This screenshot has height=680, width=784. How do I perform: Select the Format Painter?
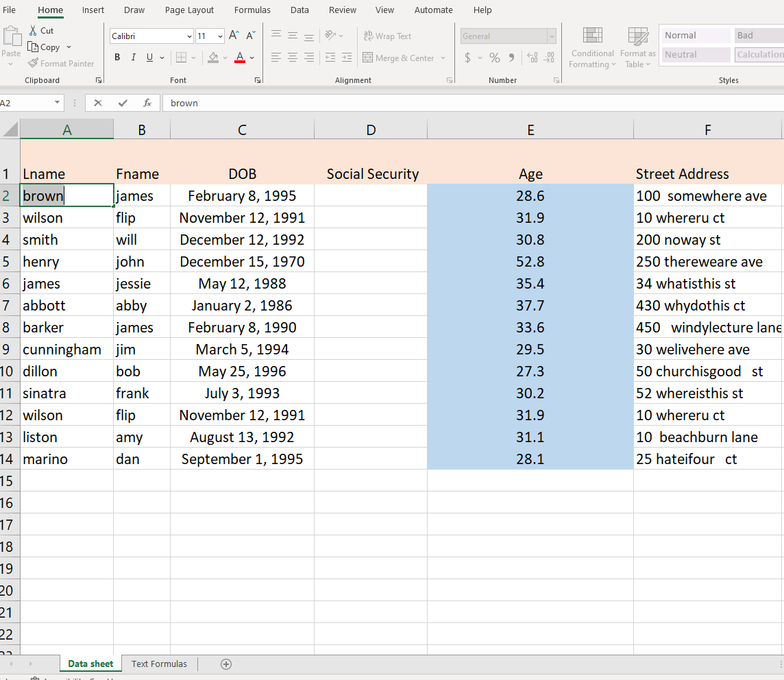[61, 63]
